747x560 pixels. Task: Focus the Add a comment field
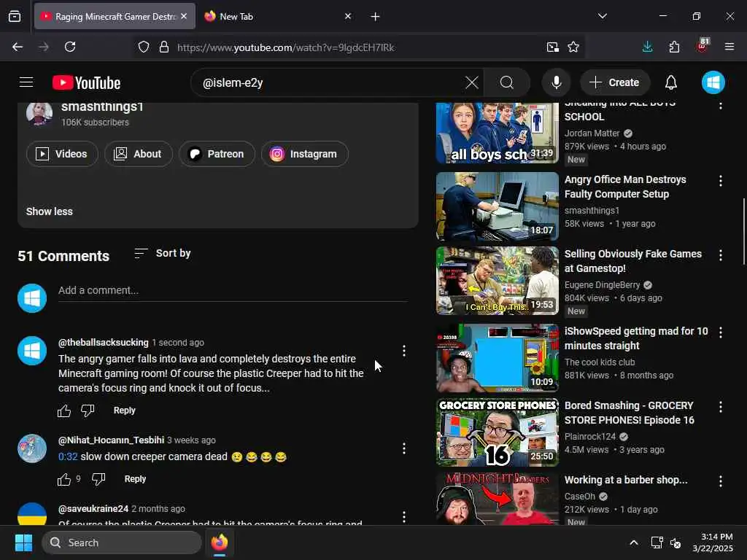pyautogui.click(x=233, y=290)
